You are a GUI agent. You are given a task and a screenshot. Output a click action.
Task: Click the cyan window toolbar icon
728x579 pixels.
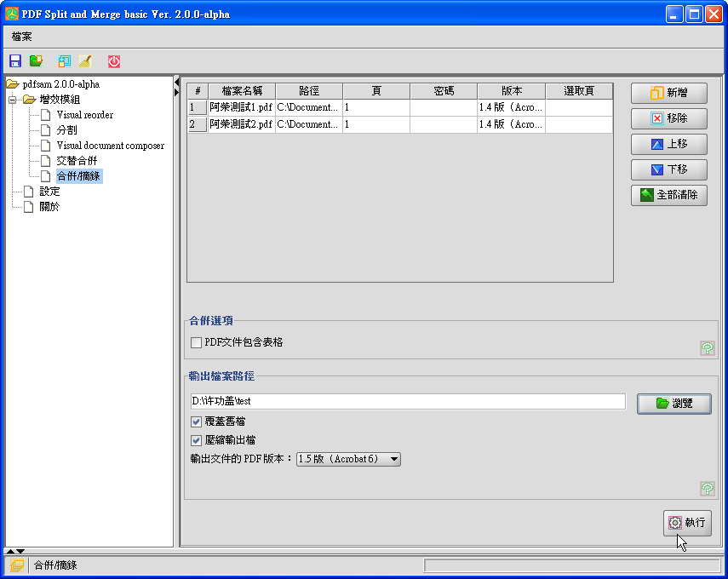point(64,61)
